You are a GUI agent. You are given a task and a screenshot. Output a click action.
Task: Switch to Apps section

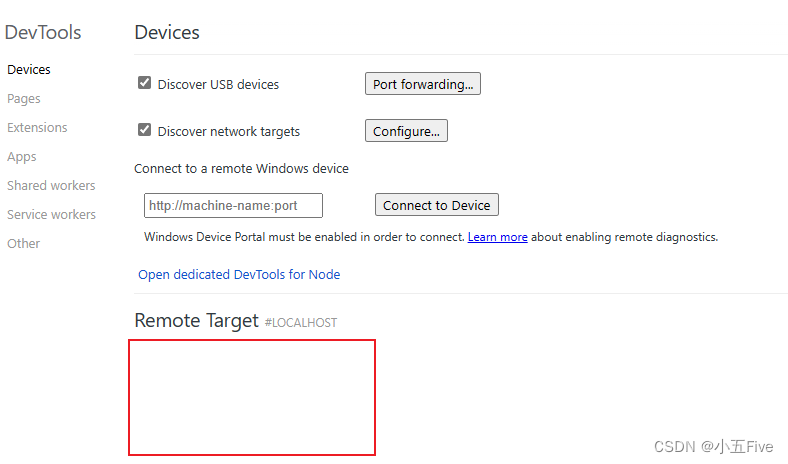(x=22, y=157)
